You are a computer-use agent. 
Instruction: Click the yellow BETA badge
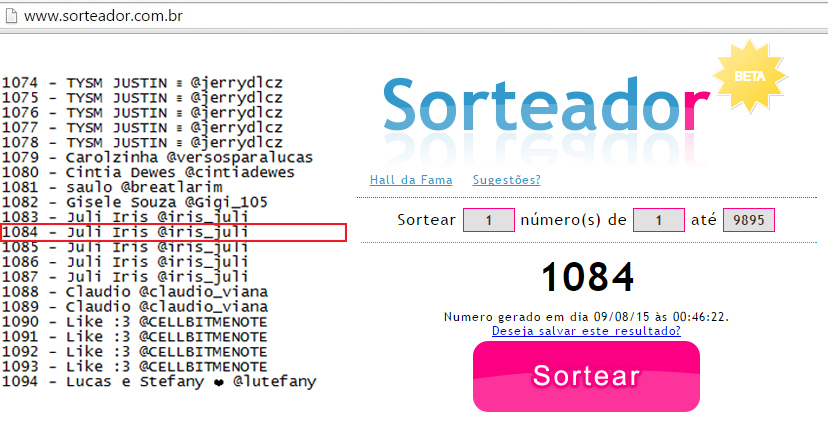[750, 76]
